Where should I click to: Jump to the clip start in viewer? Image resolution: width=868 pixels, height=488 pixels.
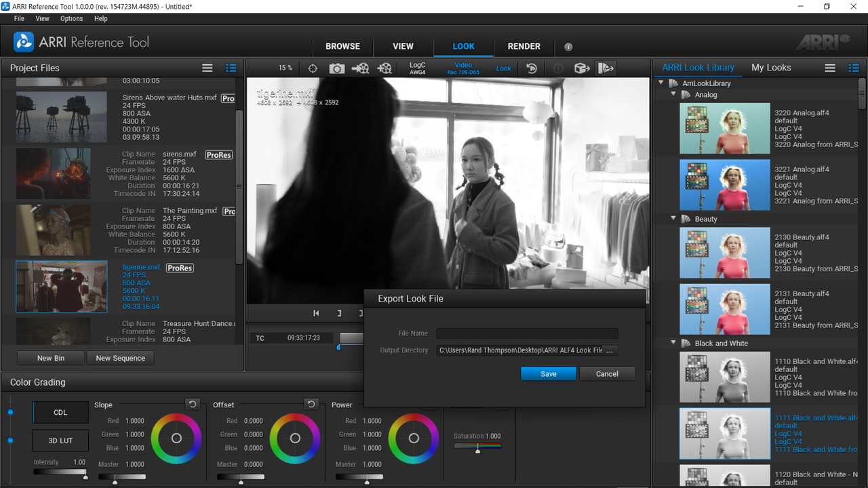click(x=316, y=313)
